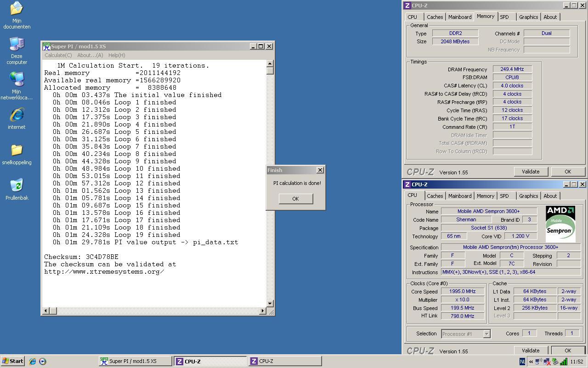This screenshot has width=588, height=368.
Task: Click processor Name field Mobile AMD Sempron 3600+
Action: 489,211
